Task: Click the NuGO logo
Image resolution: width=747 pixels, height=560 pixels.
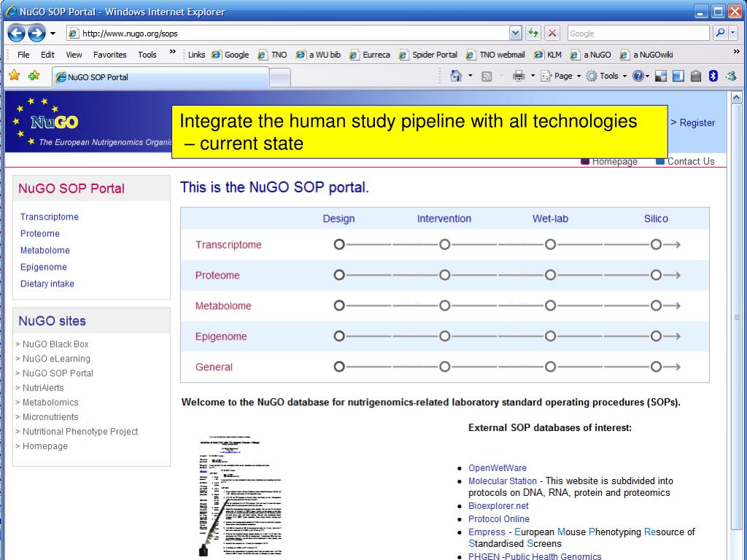Action: 54,122
